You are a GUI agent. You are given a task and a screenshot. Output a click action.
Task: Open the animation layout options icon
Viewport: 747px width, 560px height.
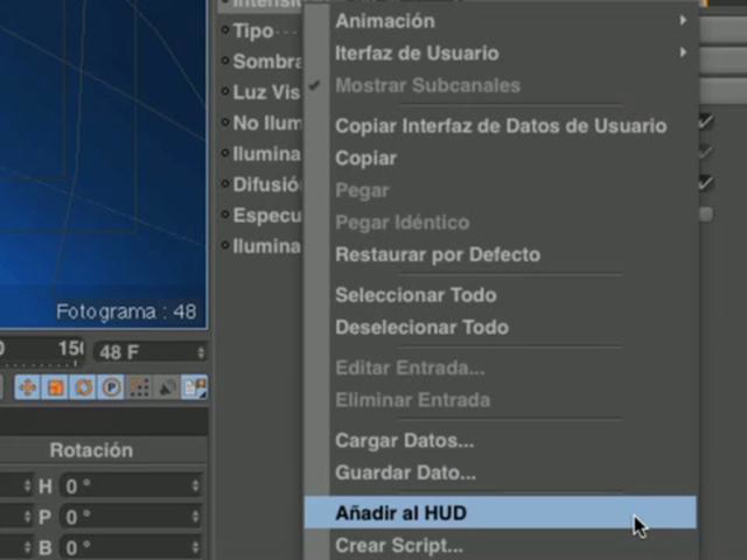pyautogui.click(x=195, y=387)
